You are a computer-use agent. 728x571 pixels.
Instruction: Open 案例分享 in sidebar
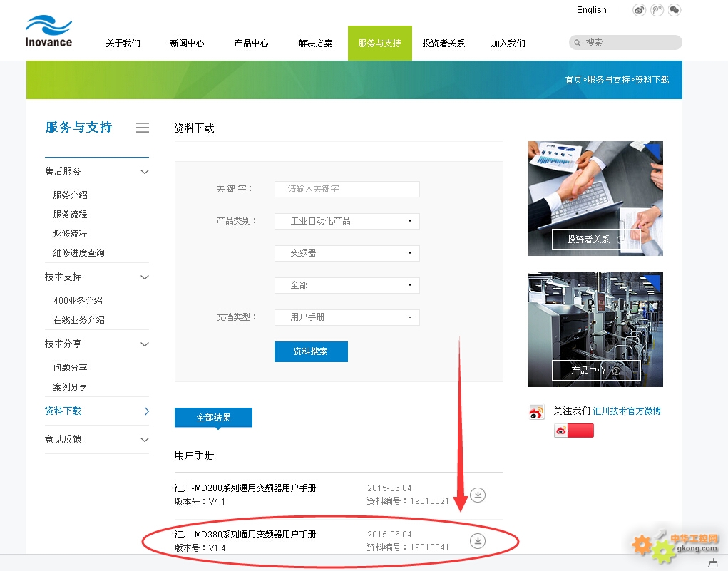(70, 386)
